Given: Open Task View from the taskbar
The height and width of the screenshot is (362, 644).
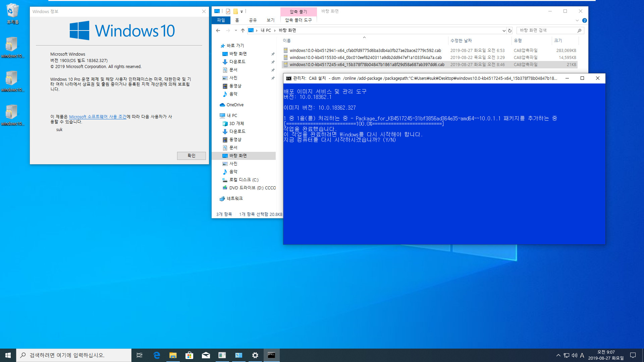Looking at the screenshot, I should click(140, 355).
